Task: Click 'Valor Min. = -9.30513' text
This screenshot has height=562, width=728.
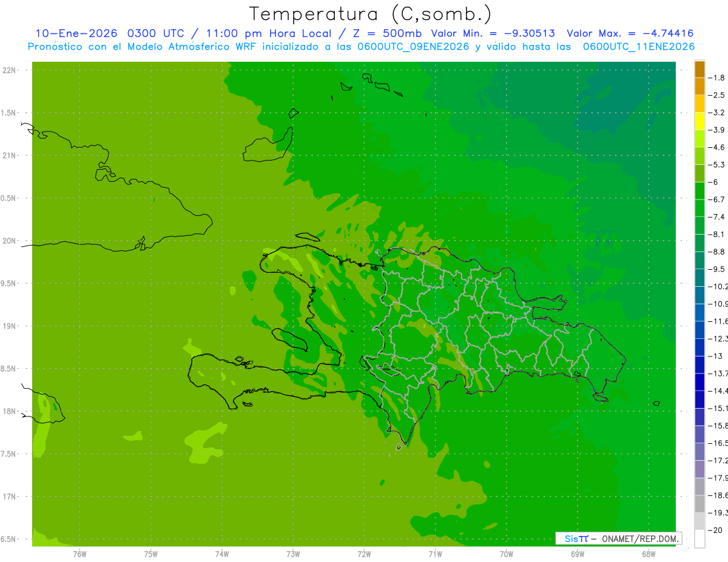Action: click(x=493, y=33)
